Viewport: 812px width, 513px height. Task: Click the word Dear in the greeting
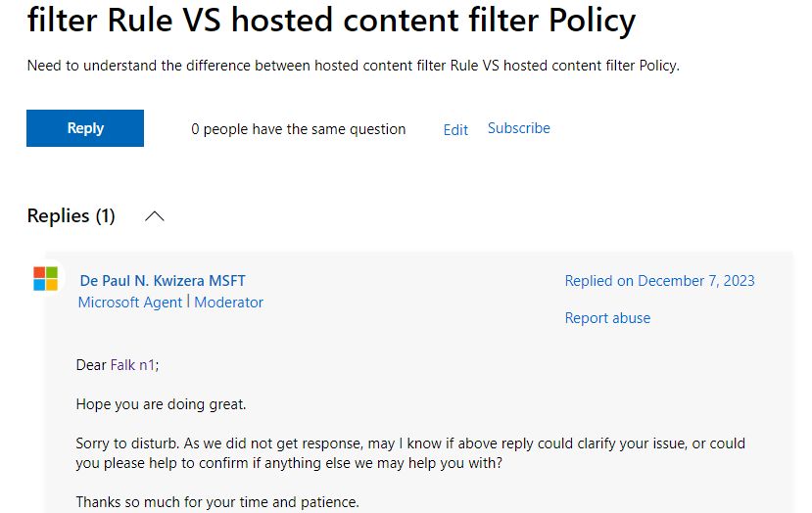91,365
